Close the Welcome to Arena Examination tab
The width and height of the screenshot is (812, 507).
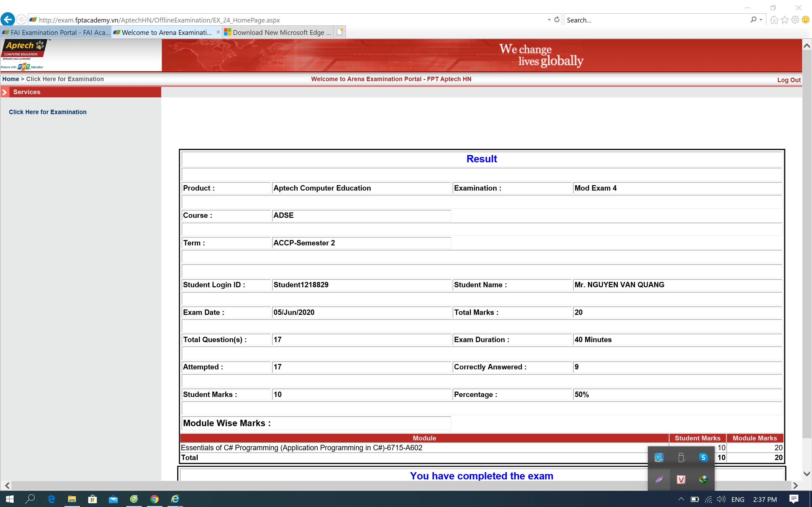(x=218, y=32)
